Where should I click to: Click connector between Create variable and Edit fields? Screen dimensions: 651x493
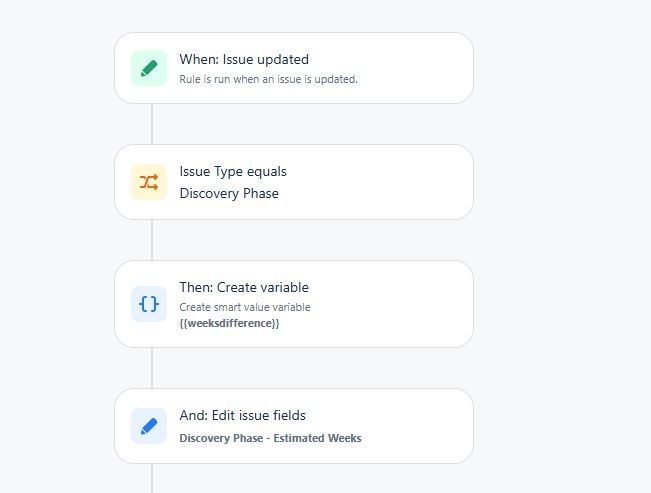pyautogui.click(x=152, y=368)
